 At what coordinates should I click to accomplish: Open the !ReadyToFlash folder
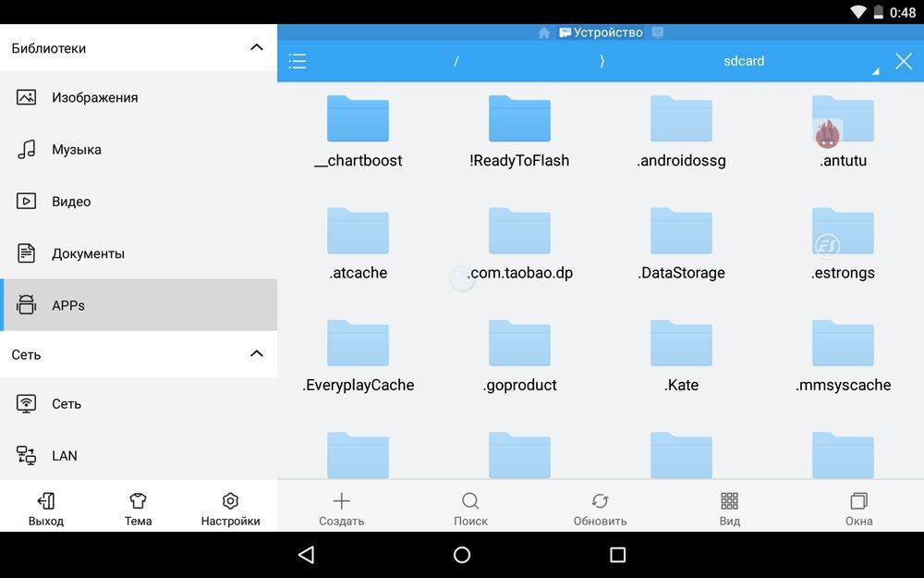point(519,132)
